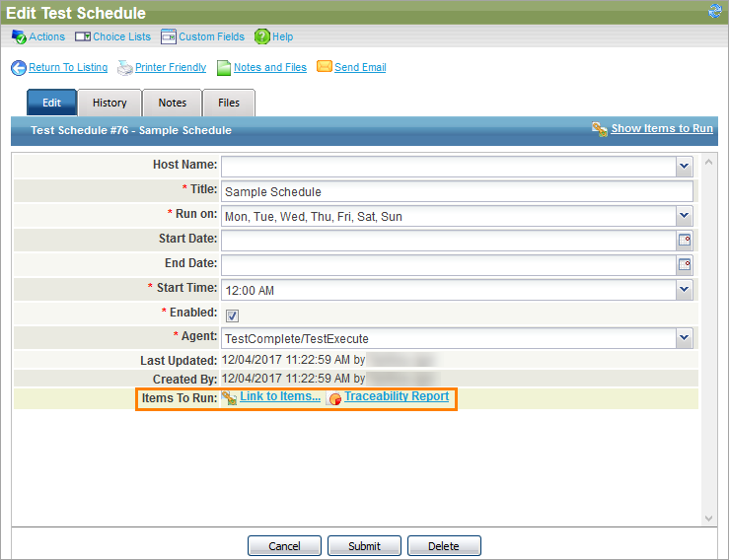Click the Custom Fields icon
This screenshot has width=729, height=560.
pos(169,36)
